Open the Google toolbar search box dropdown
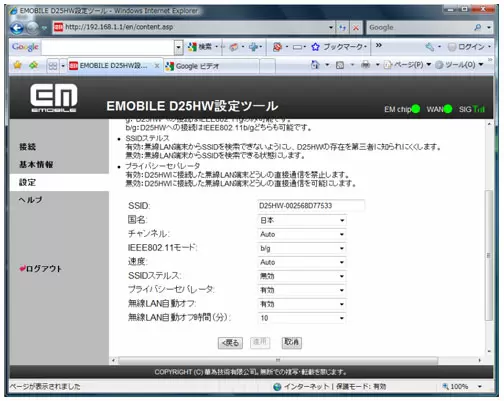 pos(179,47)
